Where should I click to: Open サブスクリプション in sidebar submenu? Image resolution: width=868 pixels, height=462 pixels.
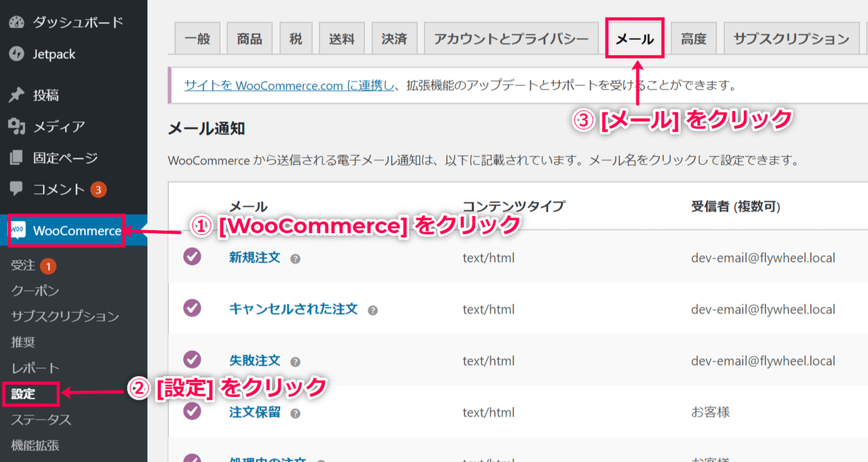click(65, 317)
